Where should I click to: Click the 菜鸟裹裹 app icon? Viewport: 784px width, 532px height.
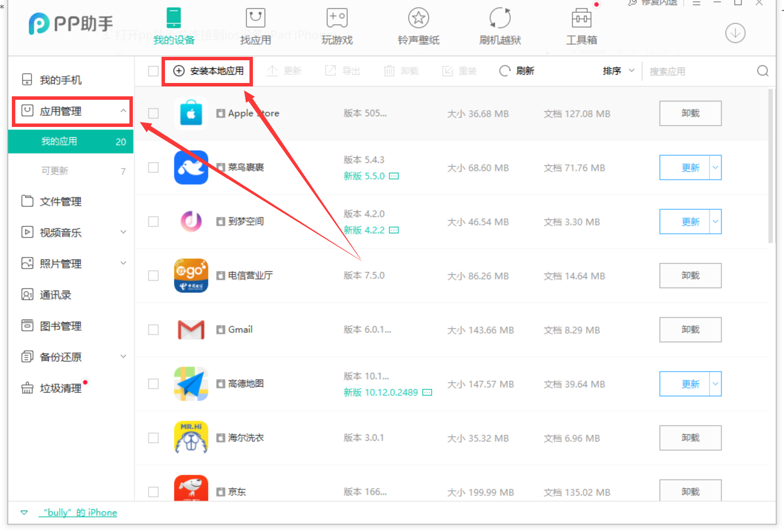pyautogui.click(x=191, y=167)
